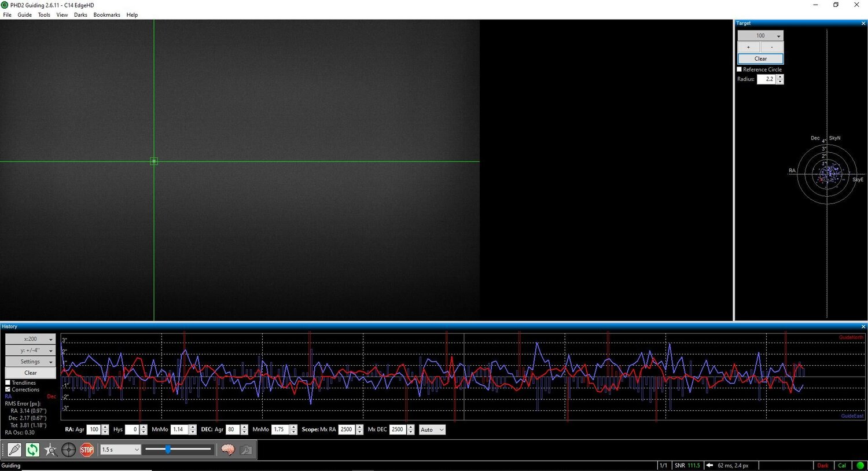Step the Mx DEC spinner arrows
868x471 pixels.
coord(411,430)
